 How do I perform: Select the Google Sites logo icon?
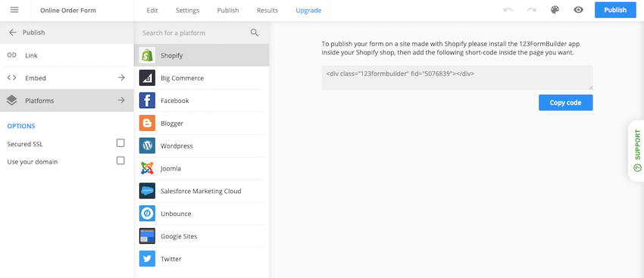(x=147, y=236)
